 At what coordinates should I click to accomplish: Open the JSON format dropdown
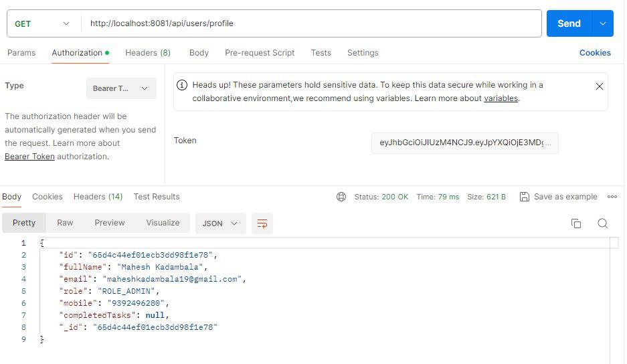pyautogui.click(x=220, y=223)
